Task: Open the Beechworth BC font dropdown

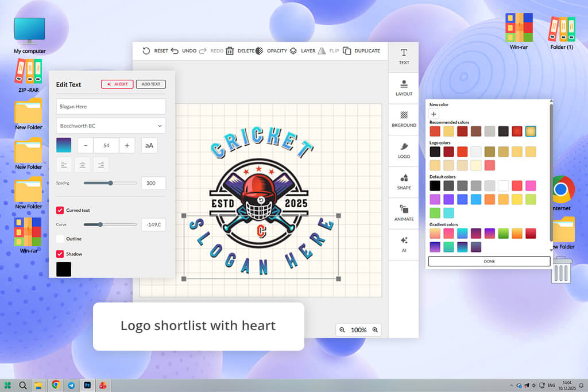Action: tap(111, 126)
